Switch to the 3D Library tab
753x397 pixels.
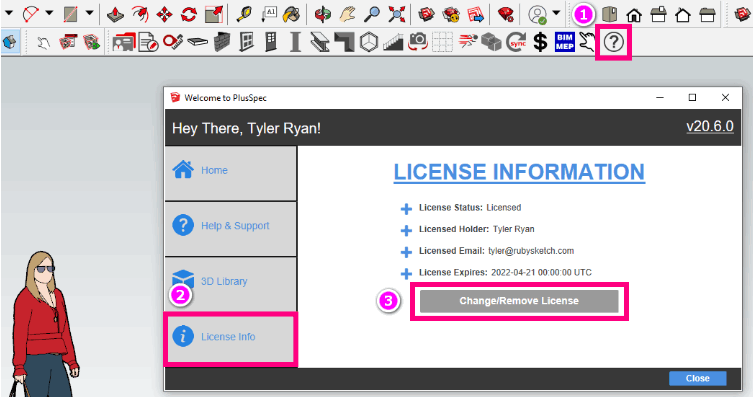tap(231, 284)
